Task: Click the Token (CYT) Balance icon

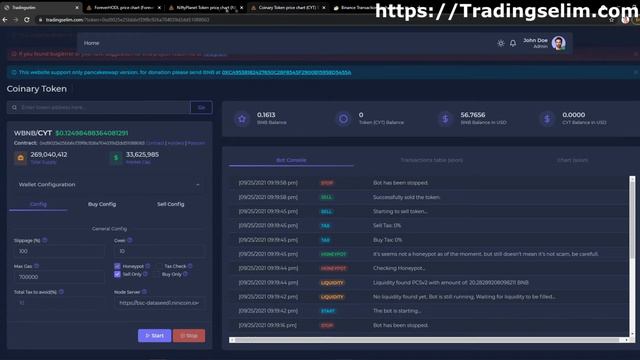Action: [343, 119]
